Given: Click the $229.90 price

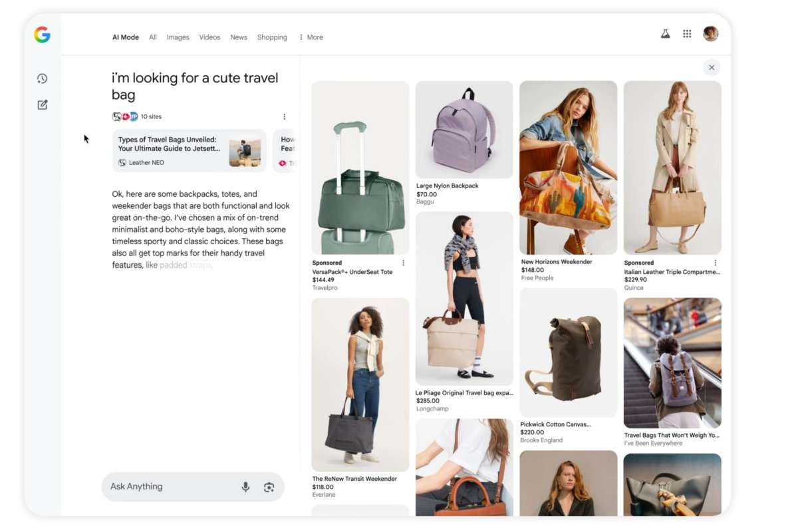Looking at the screenshot, I should pos(636,280).
